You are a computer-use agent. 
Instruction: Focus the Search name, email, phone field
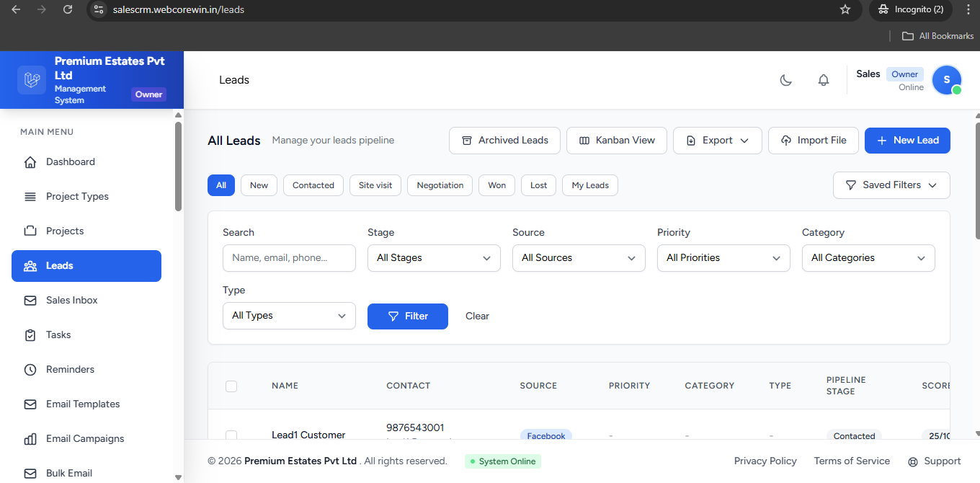pyautogui.click(x=289, y=258)
